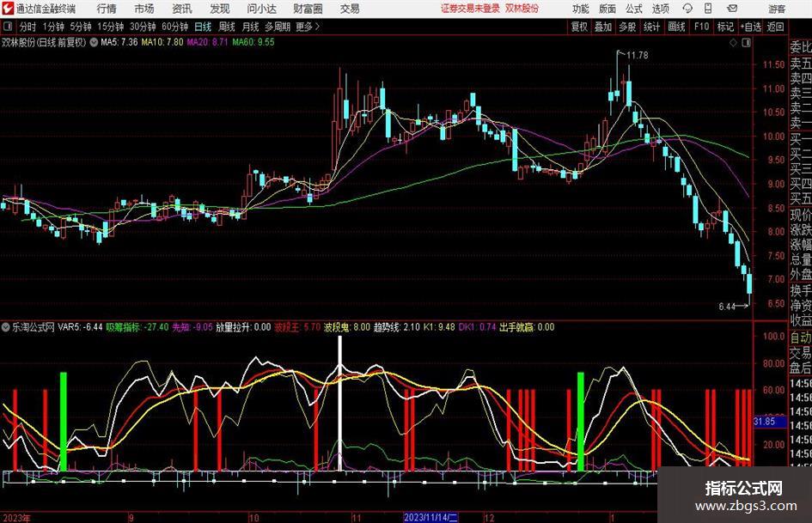Click the 波段王: 5.70 label
The image size is (812, 523).
click(297, 326)
